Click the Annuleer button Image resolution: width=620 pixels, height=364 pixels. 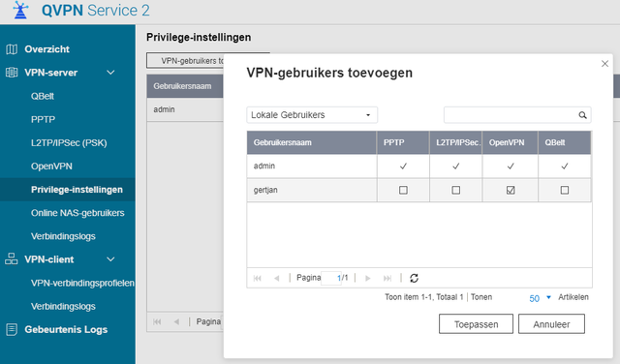pos(551,324)
